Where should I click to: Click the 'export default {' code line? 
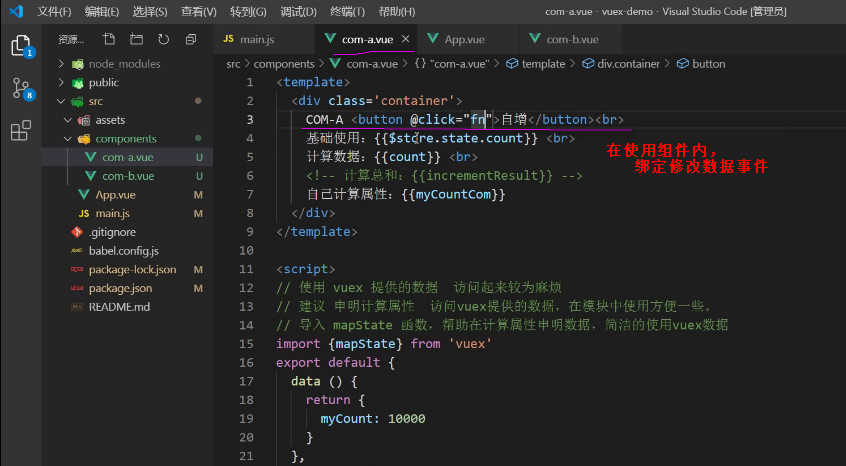click(x=335, y=362)
